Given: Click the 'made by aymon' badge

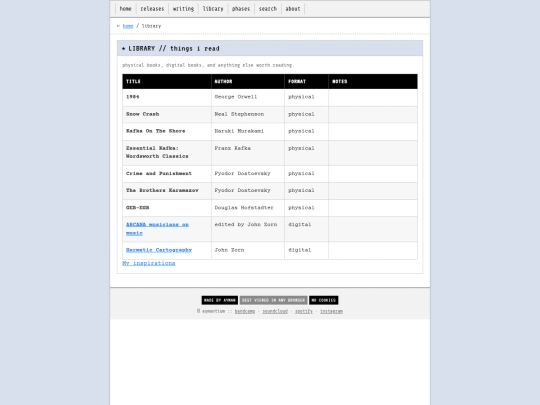Looking at the screenshot, I should coord(220,300).
